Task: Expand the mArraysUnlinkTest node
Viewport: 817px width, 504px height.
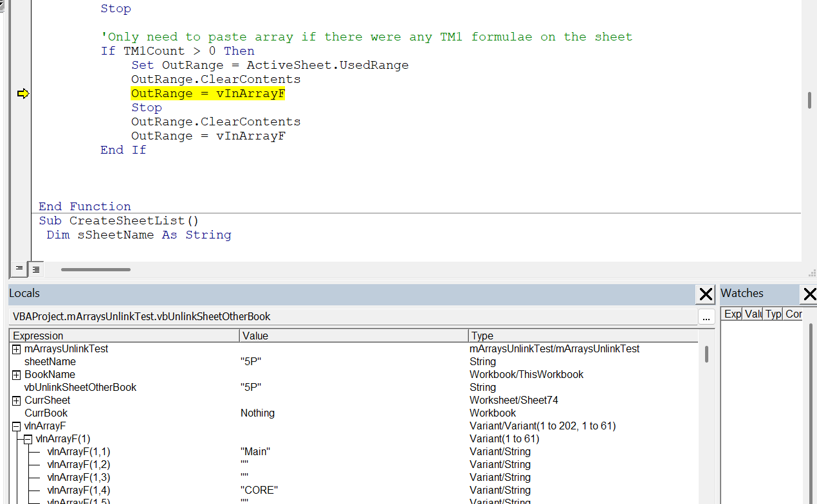Action: (x=17, y=349)
